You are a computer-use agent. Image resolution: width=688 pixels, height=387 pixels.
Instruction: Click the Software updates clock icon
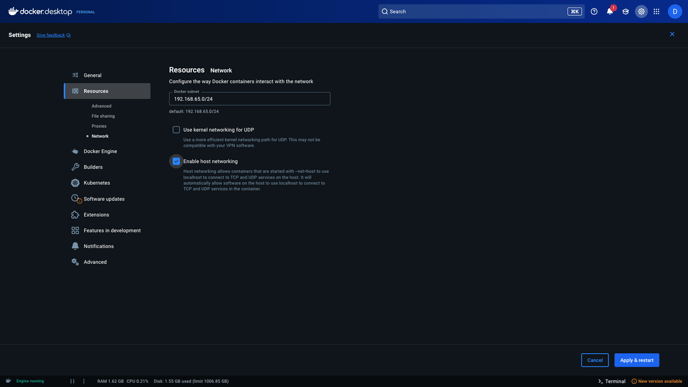[x=75, y=199]
